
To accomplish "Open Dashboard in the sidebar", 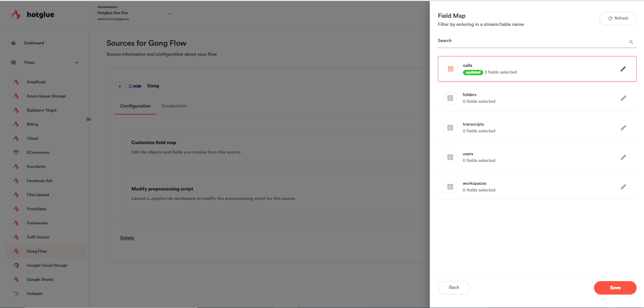I will [x=34, y=43].
